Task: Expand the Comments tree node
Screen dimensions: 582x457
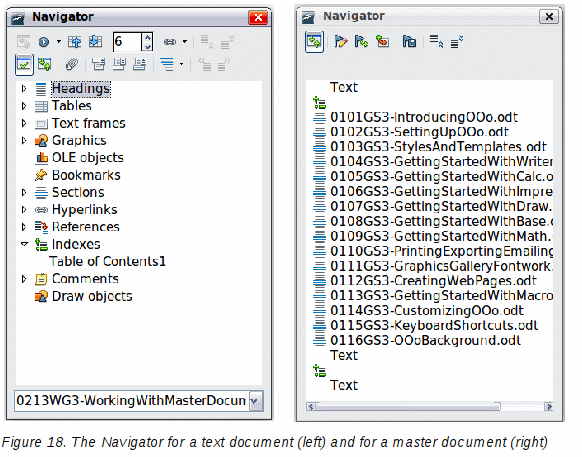Action: point(24,278)
